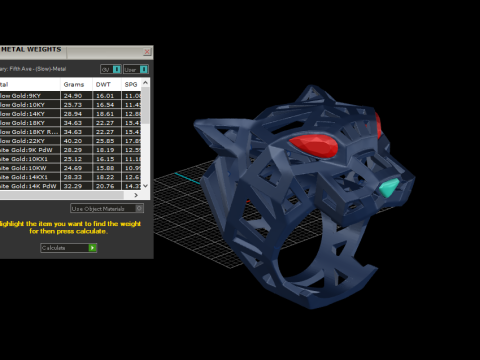Select the Yellow Gold:9KY row
The height and width of the screenshot is (360, 480).
(70, 96)
